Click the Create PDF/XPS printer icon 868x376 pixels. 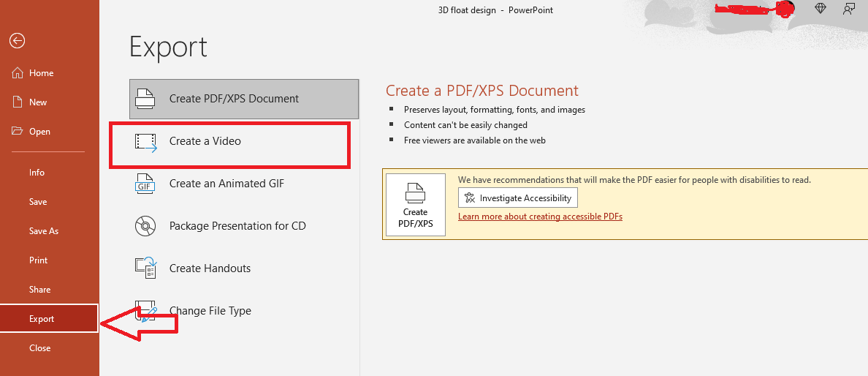145,99
